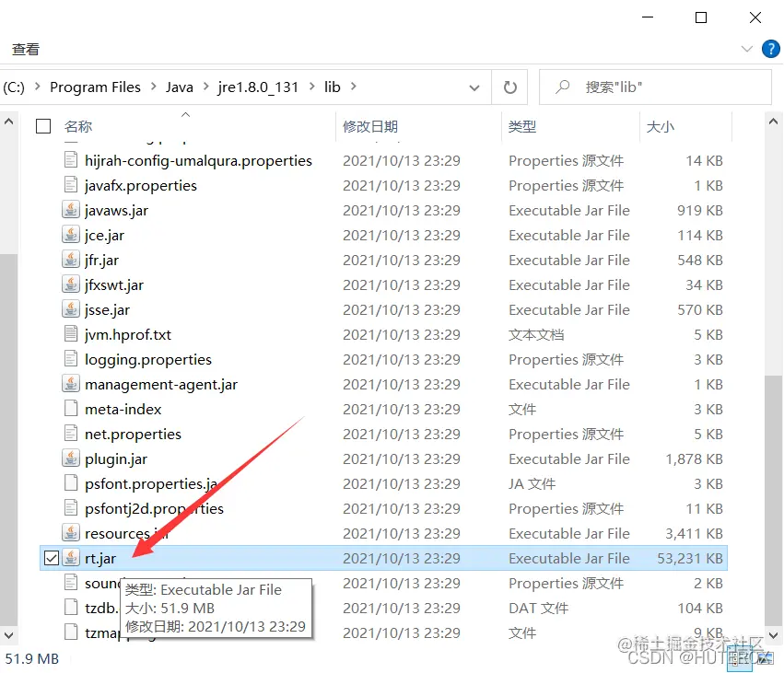Expand the ribbon with the chevron

tap(747, 49)
